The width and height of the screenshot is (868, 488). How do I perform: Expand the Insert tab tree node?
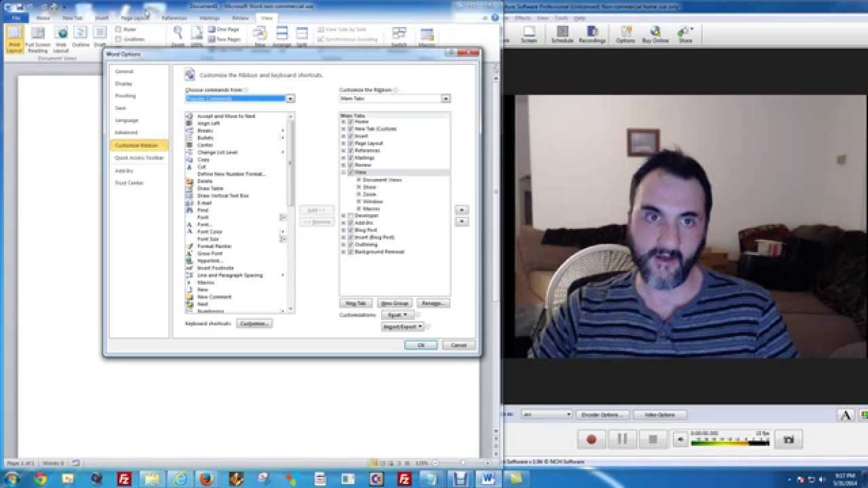point(343,136)
